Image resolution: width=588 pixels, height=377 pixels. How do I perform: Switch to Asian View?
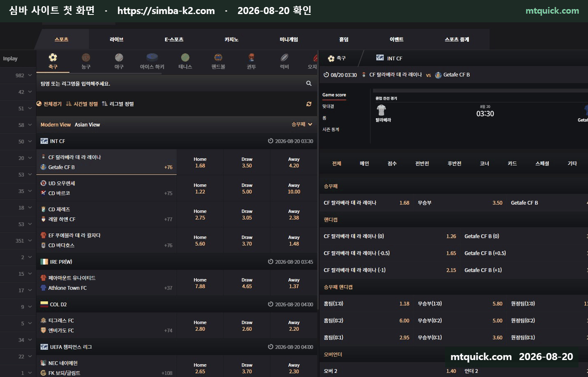pyautogui.click(x=87, y=125)
